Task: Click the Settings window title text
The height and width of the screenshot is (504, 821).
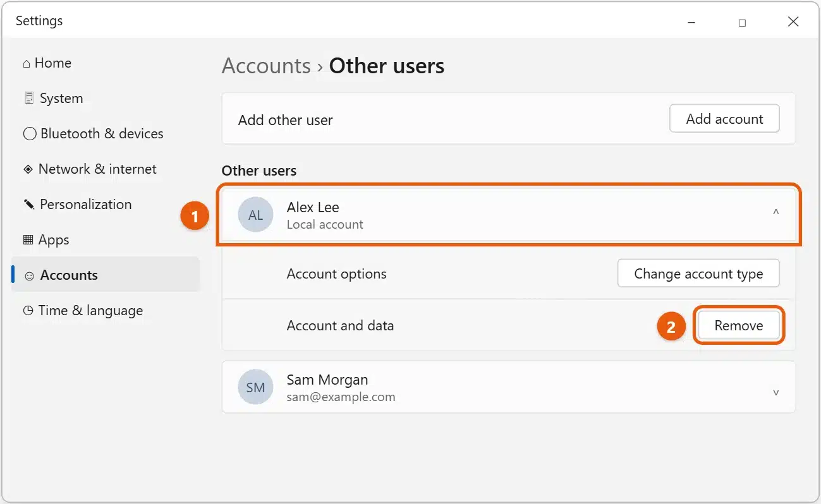Action: (x=39, y=21)
